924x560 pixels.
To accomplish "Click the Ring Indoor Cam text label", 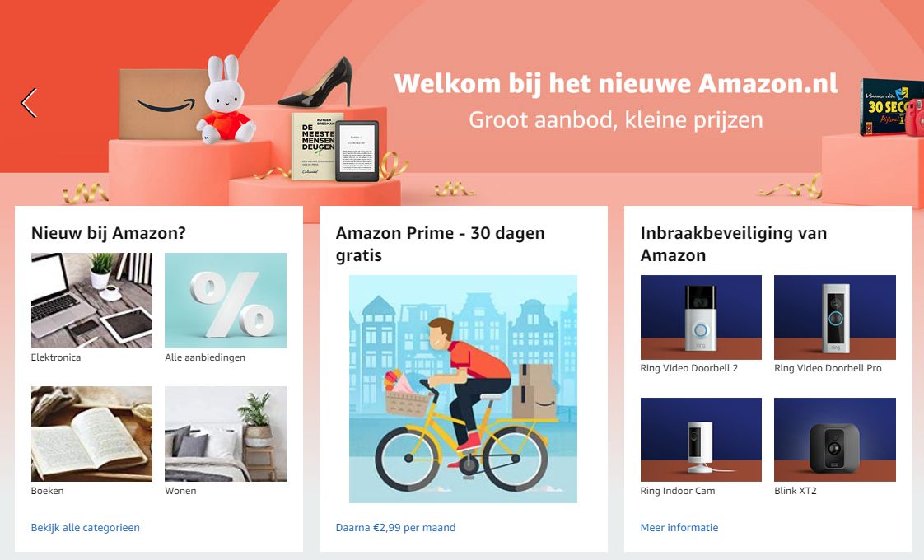I will (x=678, y=491).
